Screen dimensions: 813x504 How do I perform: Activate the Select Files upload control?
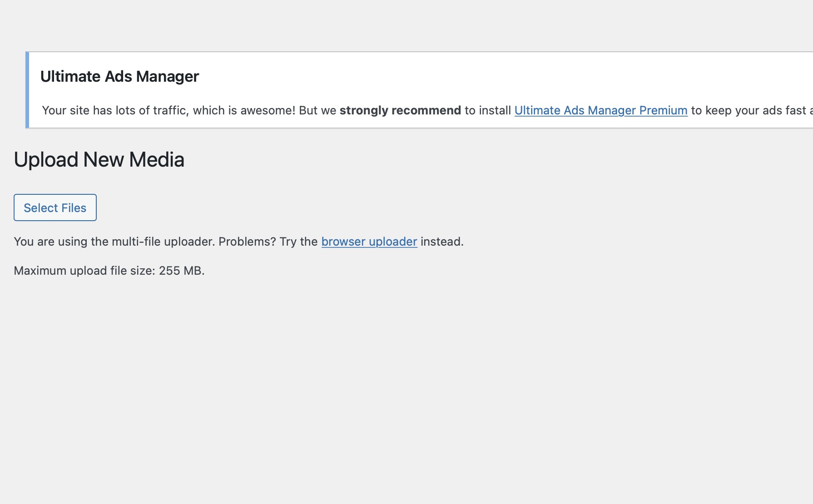[x=55, y=208]
